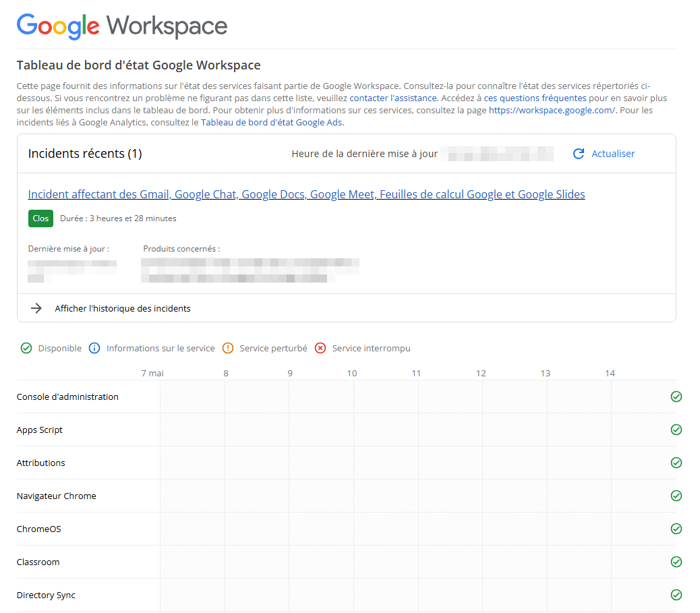Click the Service interrompu legend label
The image size is (700, 613).
(371, 348)
